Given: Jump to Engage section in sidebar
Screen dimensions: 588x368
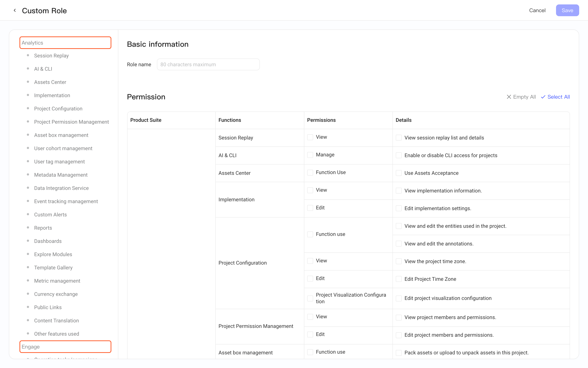Looking at the screenshot, I should 65,347.
